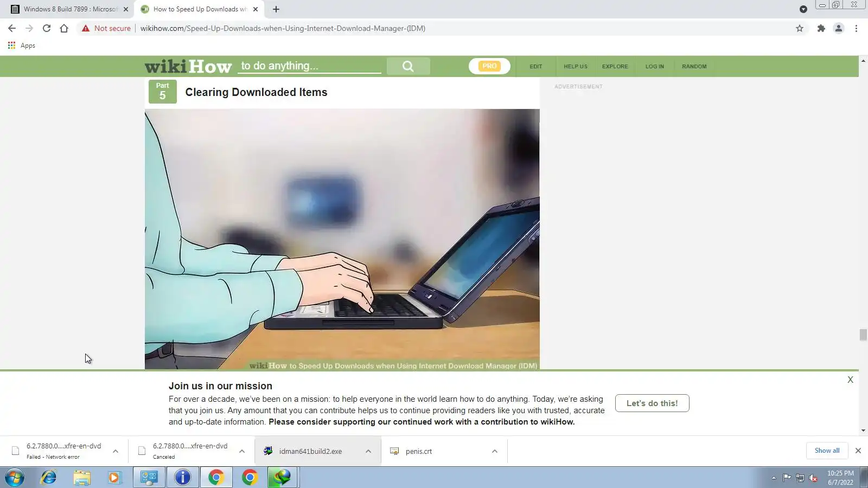Open Windows Explorer from the taskbar

click(82, 478)
